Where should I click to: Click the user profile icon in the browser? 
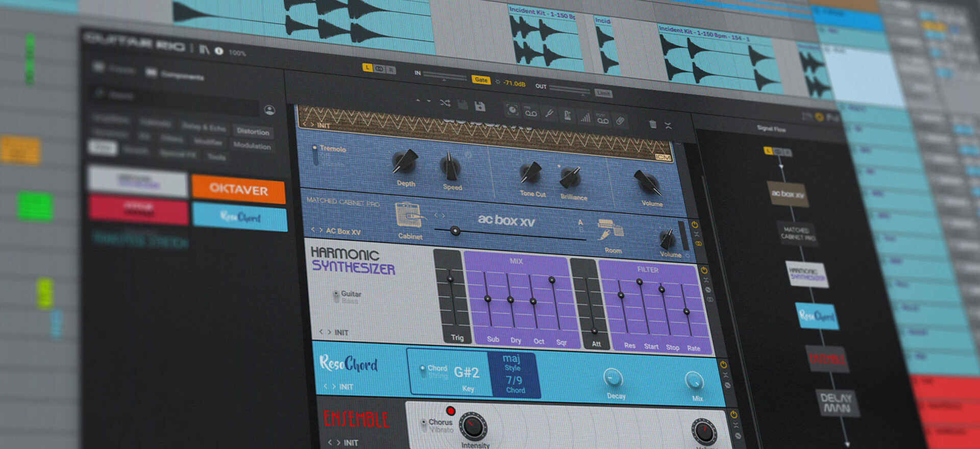point(269,110)
